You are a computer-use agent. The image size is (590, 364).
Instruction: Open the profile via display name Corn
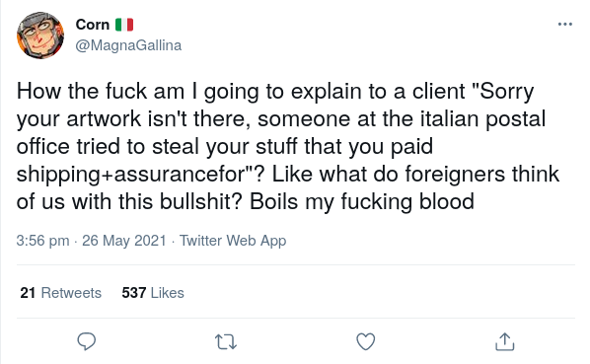click(92, 25)
